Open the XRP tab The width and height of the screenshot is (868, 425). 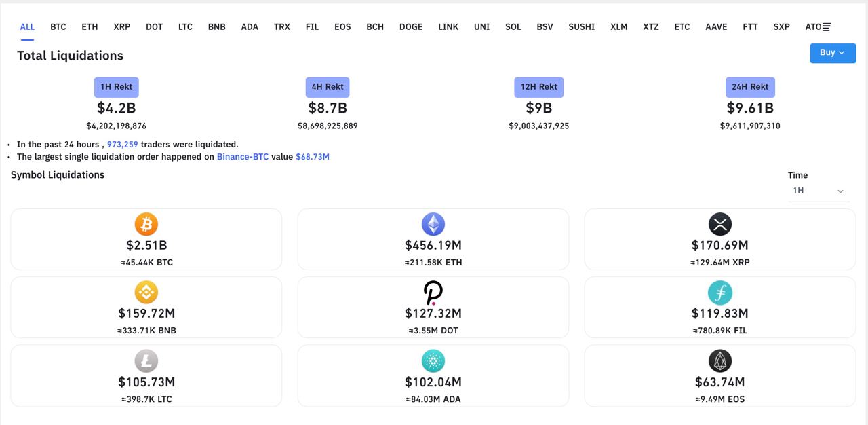coord(122,27)
